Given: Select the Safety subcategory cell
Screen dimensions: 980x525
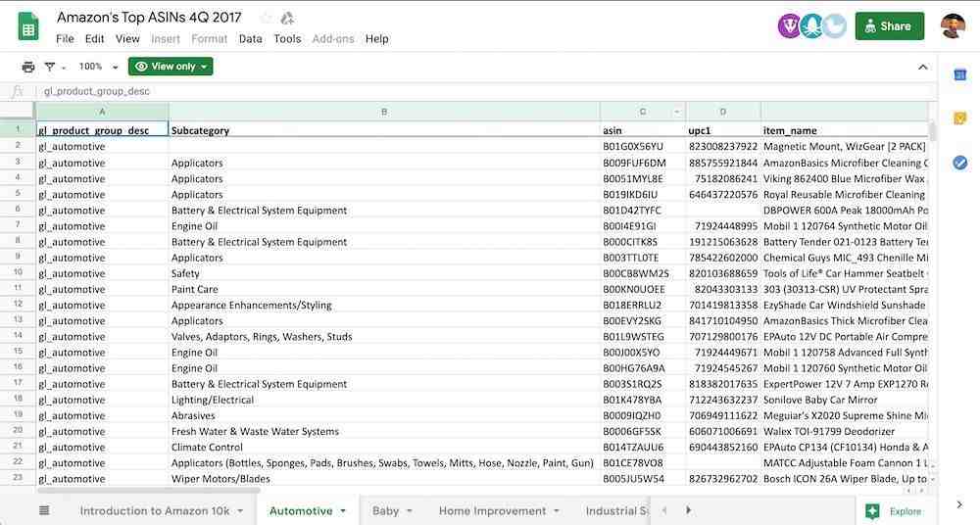Looking at the screenshot, I should [x=384, y=273].
